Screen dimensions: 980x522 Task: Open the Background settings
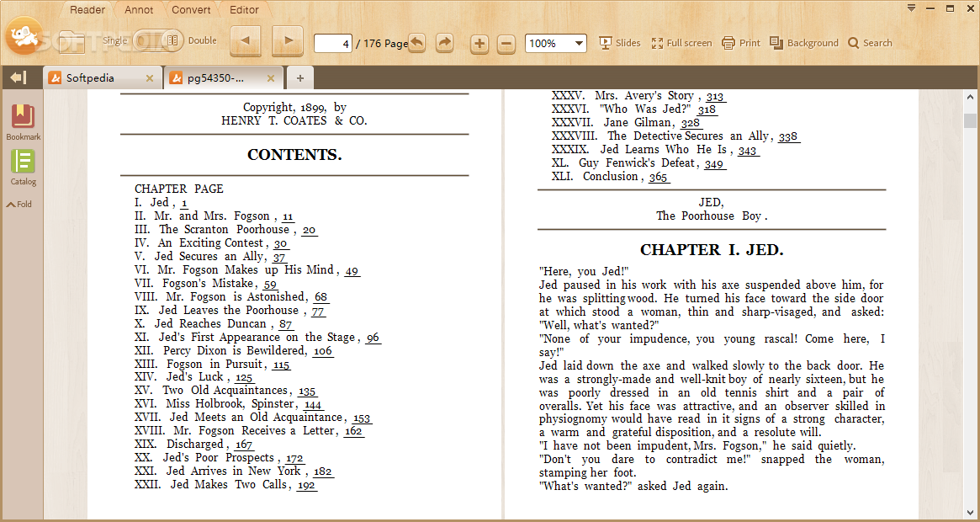(803, 43)
